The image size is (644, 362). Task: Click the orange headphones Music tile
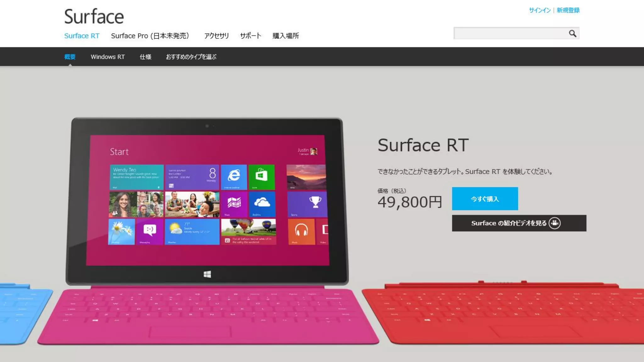[301, 232]
